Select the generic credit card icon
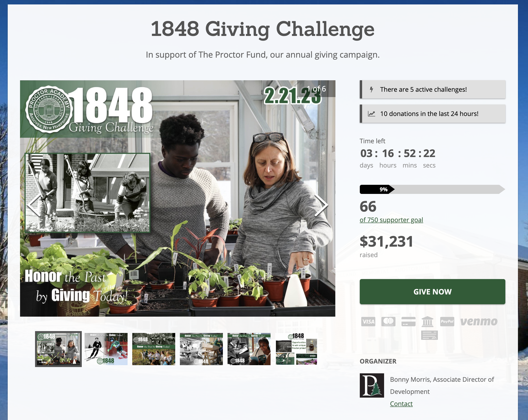This screenshot has width=528, height=420. click(408, 322)
